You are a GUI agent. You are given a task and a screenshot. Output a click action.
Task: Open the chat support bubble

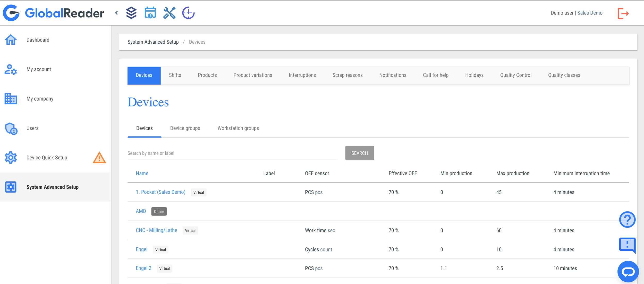628,271
